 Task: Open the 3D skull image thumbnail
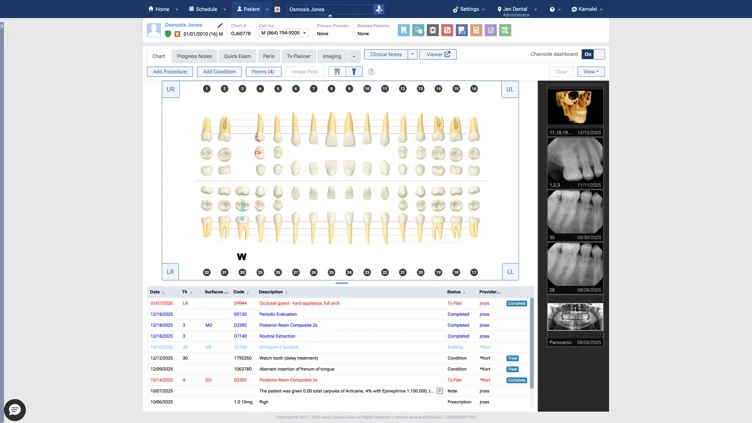pyautogui.click(x=575, y=107)
